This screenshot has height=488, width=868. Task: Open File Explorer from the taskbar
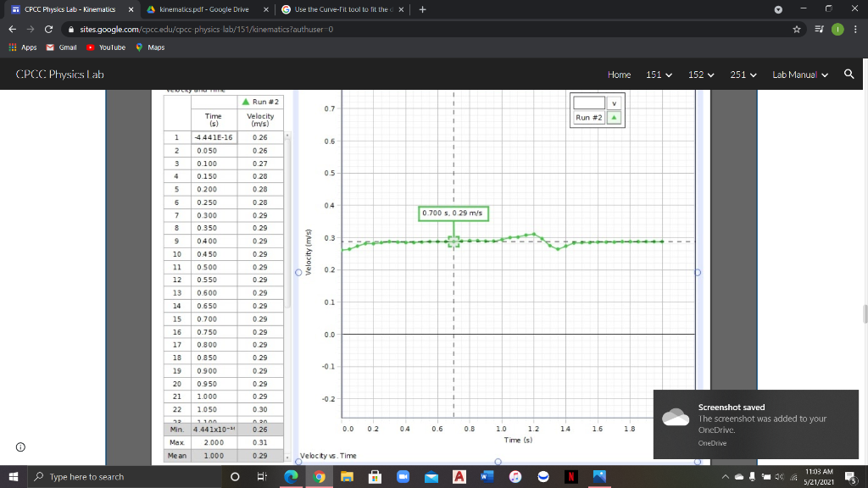tap(348, 476)
